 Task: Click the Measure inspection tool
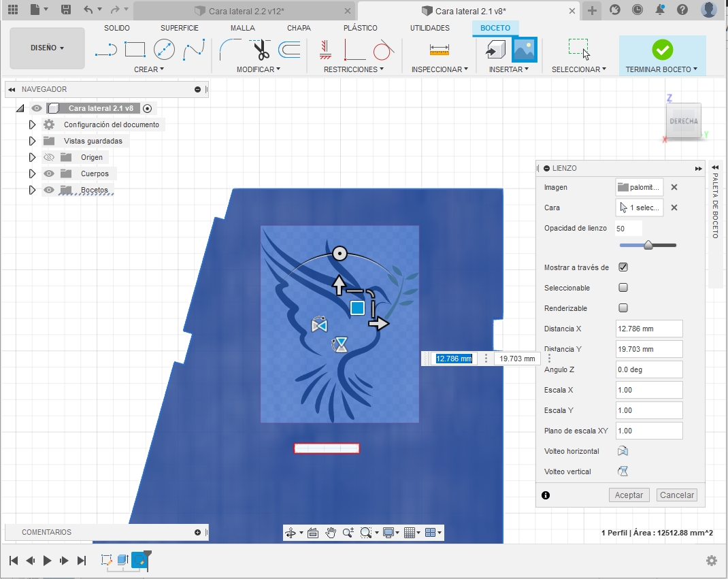(440, 49)
